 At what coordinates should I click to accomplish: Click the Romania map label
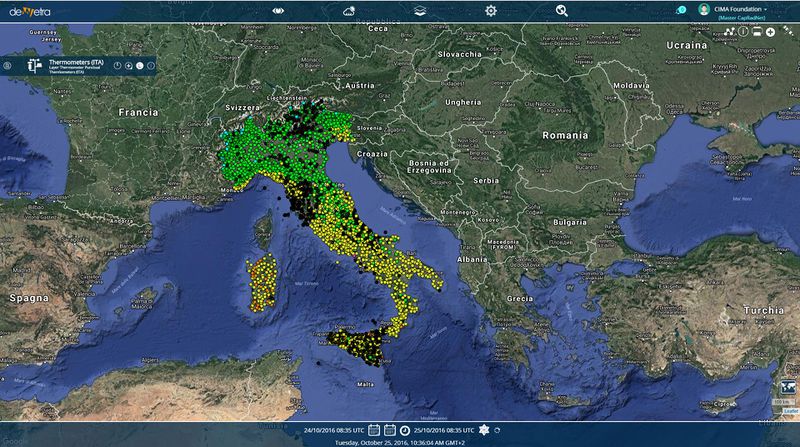pyautogui.click(x=565, y=135)
